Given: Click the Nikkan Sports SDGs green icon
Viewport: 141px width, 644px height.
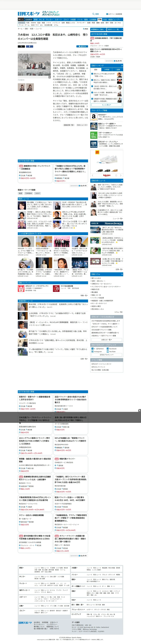Looking at the screenshot, I should point(94,135).
